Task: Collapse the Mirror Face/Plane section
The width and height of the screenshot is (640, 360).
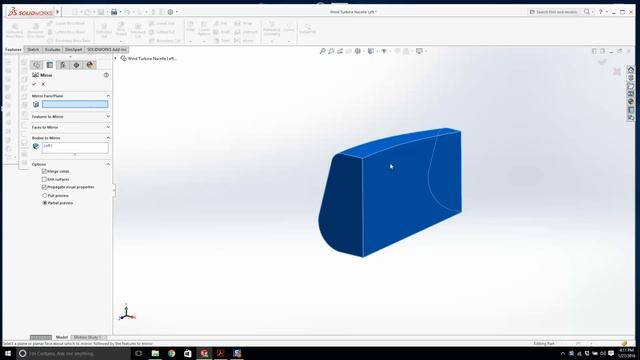Action: point(108,96)
